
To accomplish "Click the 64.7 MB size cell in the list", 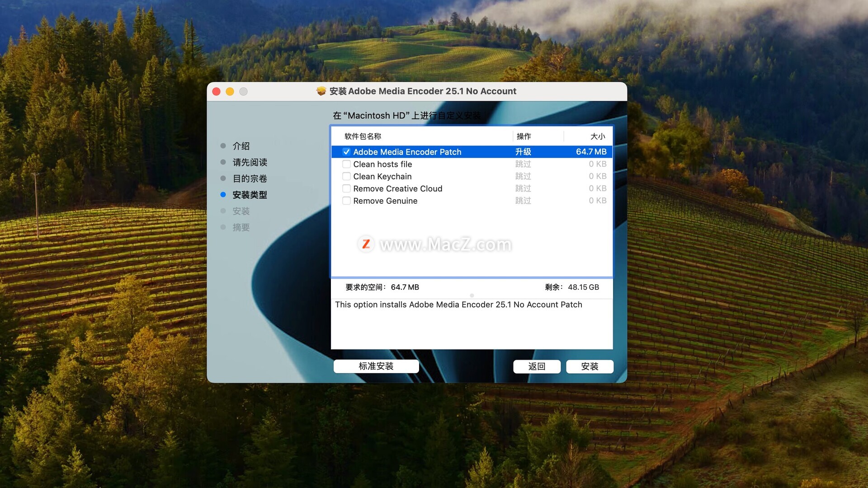I will (x=591, y=152).
